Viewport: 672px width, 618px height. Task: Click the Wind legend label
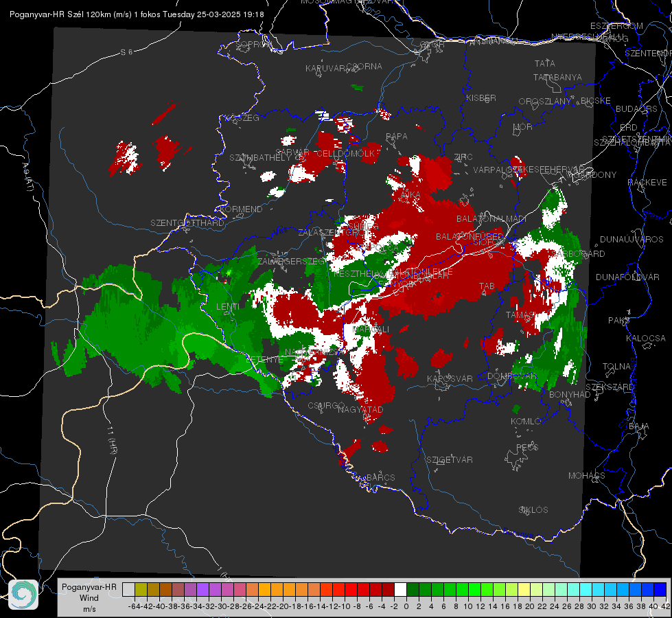pos(89,598)
